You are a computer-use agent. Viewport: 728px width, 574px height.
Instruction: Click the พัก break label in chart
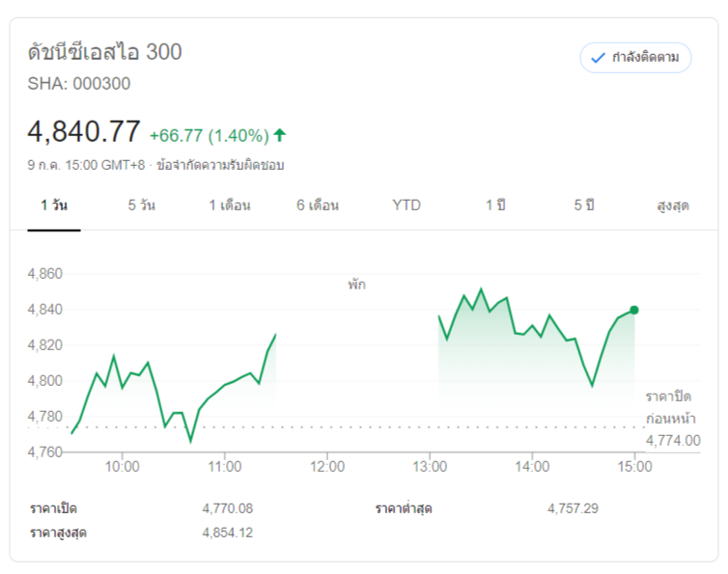pyautogui.click(x=357, y=286)
